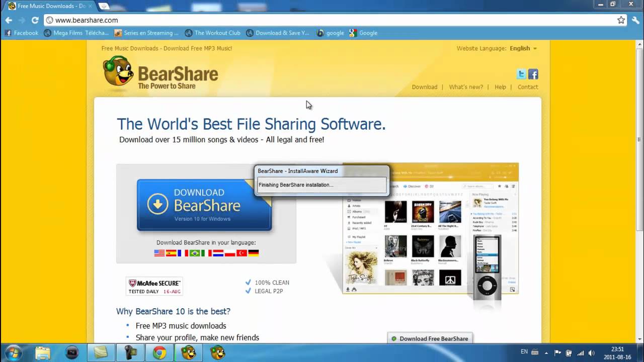This screenshot has width=644, height=362.
Task: Select the French flag language download
Action: [183, 253]
